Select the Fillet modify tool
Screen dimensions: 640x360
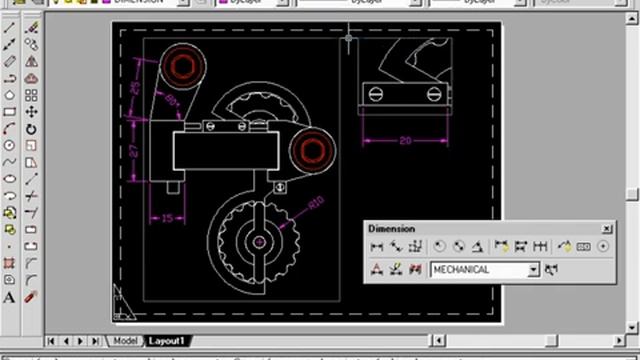click(31, 280)
